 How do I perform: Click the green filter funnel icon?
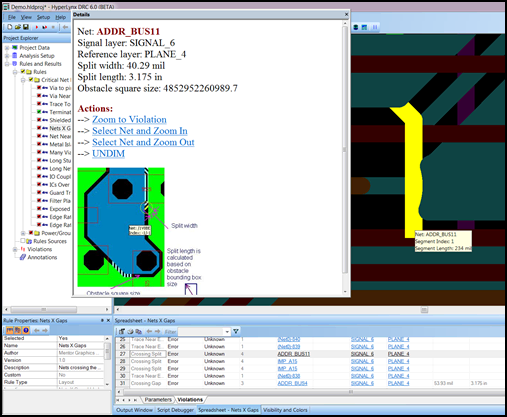(x=236, y=331)
